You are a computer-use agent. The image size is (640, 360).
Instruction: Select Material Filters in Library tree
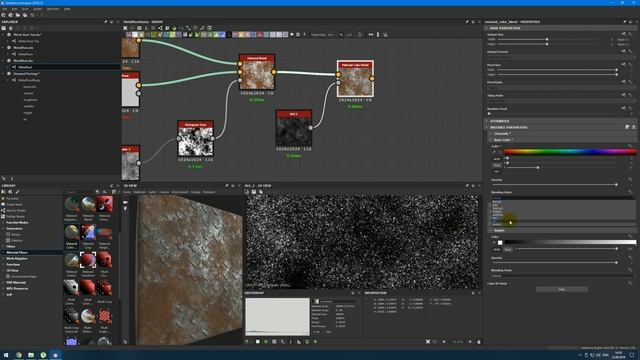pyautogui.click(x=17, y=253)
